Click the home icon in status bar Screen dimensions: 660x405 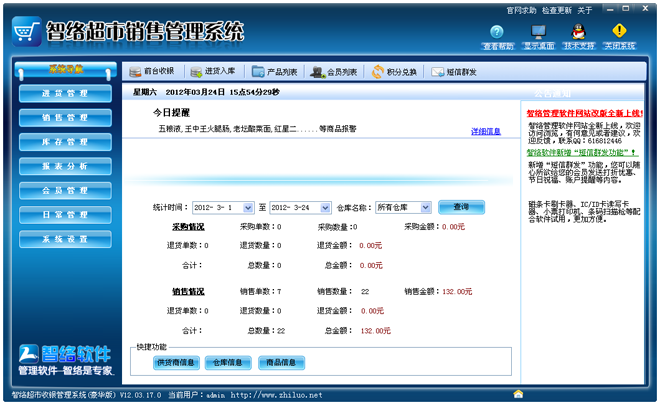518,394
